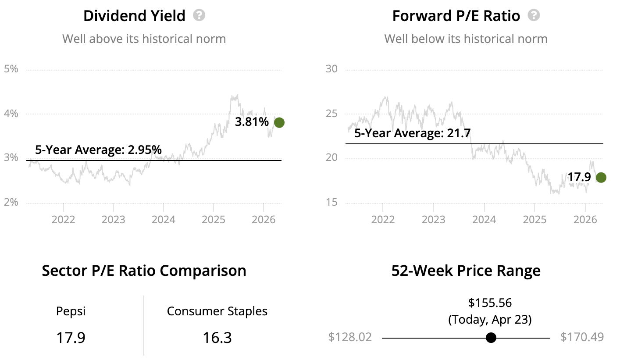
Task: Click the 5-Year Average: 21.7 label
Action: pos(413,133)
